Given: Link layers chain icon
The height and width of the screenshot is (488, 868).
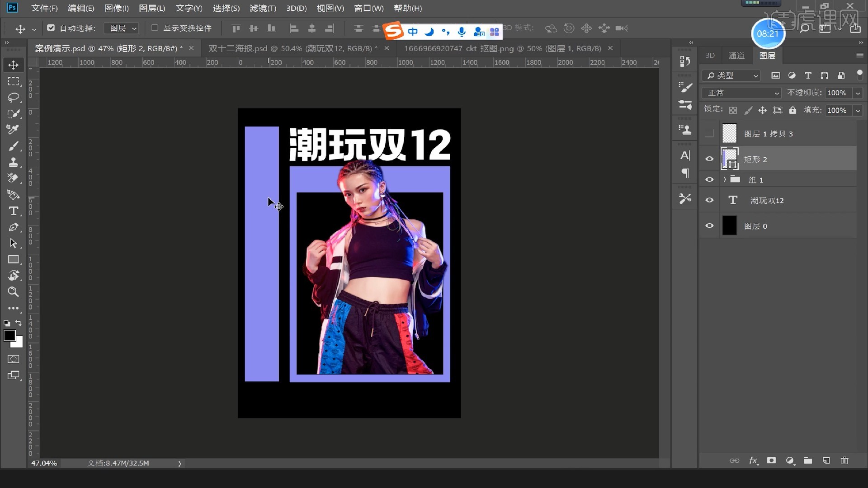Looking at the screenshot, I should (x=734, y=460).
